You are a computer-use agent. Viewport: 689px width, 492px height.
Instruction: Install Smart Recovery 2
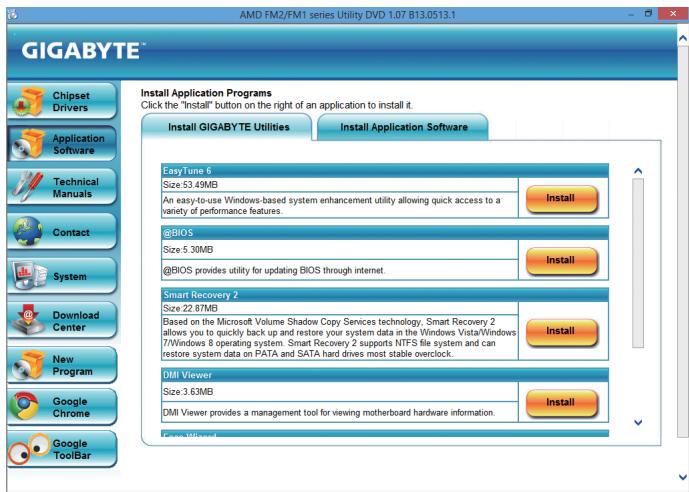tap(562, 332)
